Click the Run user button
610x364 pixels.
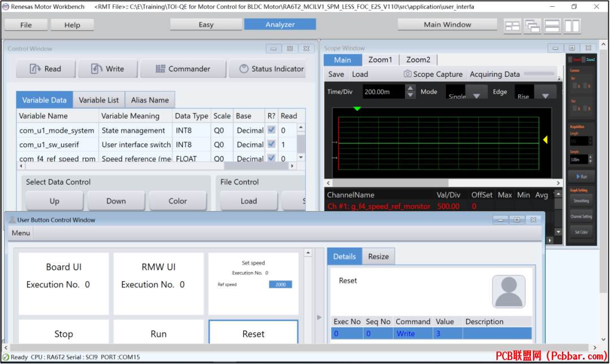click(158, 332)
